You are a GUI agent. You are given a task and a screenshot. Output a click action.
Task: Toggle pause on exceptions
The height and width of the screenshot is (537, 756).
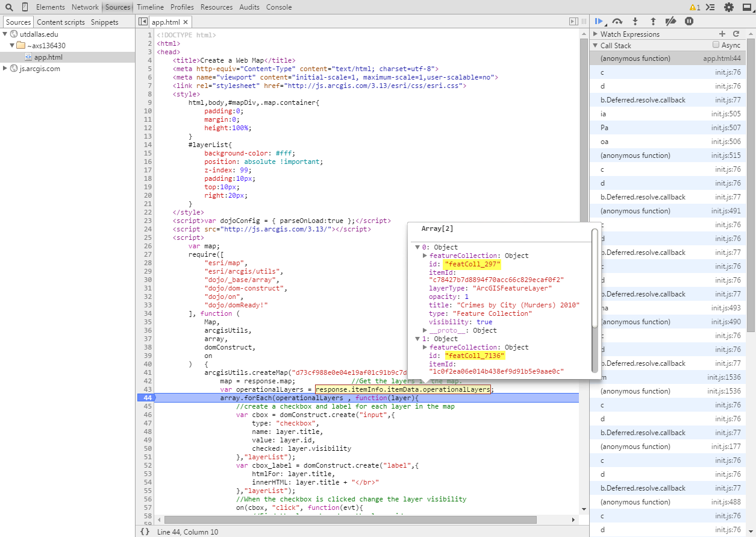(689, 22)
